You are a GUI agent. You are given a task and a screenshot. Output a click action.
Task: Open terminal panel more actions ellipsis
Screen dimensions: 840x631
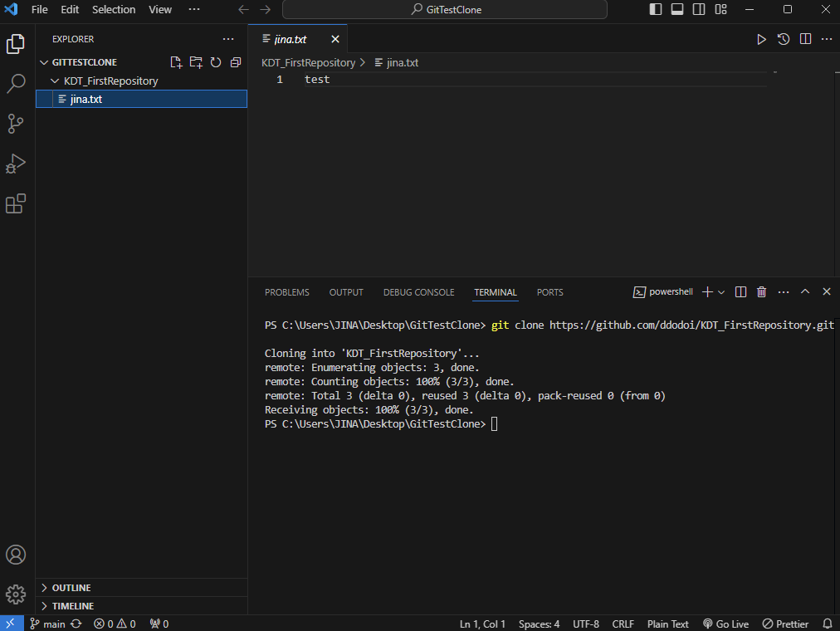tap(784, 292)
